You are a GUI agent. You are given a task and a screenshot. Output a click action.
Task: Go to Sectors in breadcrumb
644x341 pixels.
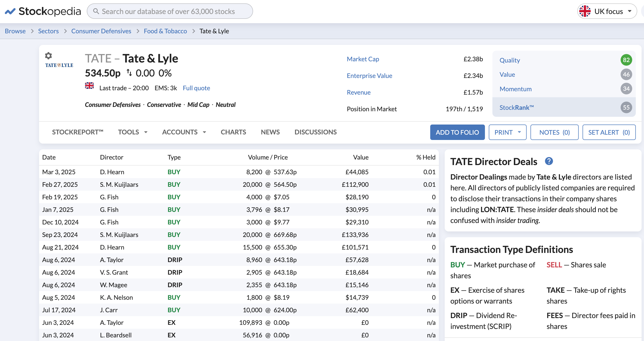[48, 31]
